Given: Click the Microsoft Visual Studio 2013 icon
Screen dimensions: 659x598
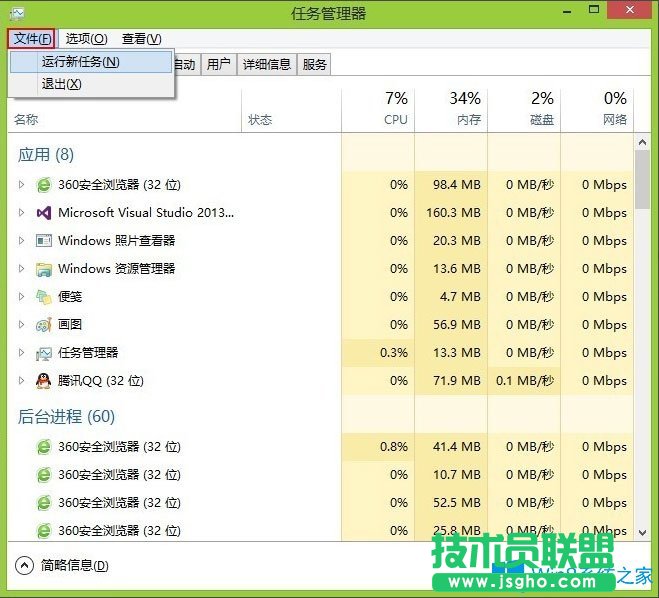Looking at the screenshot, I should click(44, 213).
